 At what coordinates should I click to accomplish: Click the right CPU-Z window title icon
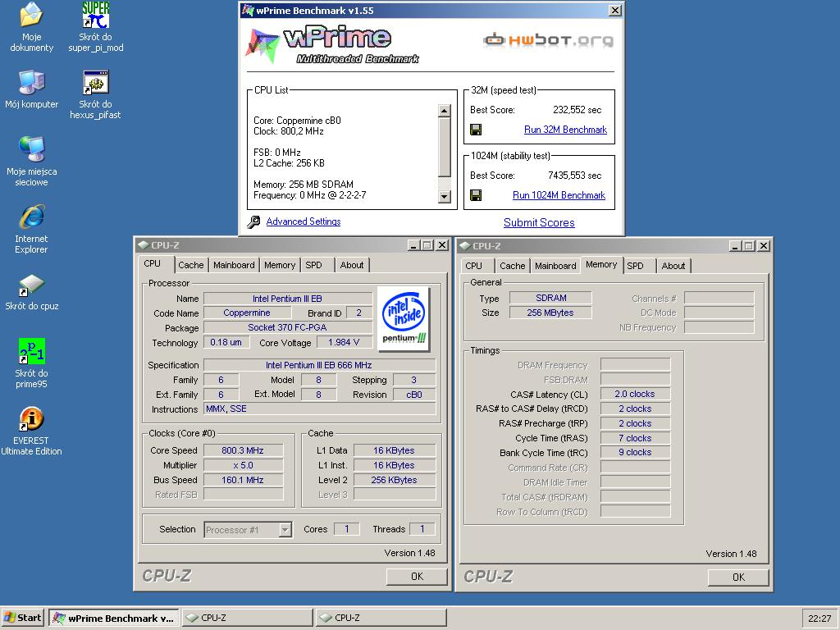point(465,246)
